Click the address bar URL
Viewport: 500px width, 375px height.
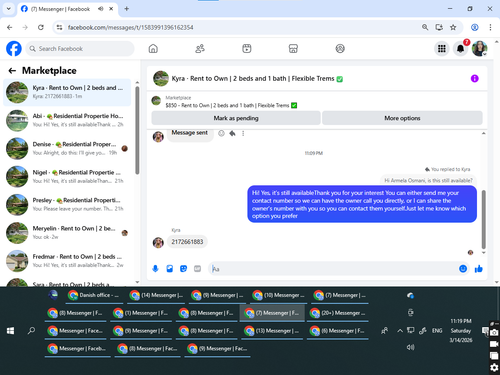(x=130, y=27)
